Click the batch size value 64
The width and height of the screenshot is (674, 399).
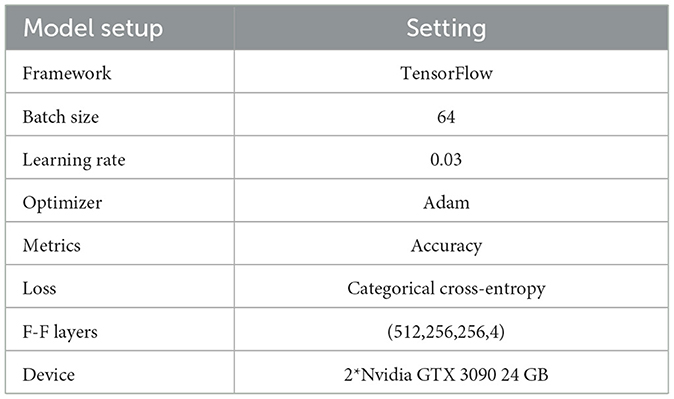coord(446,117)
